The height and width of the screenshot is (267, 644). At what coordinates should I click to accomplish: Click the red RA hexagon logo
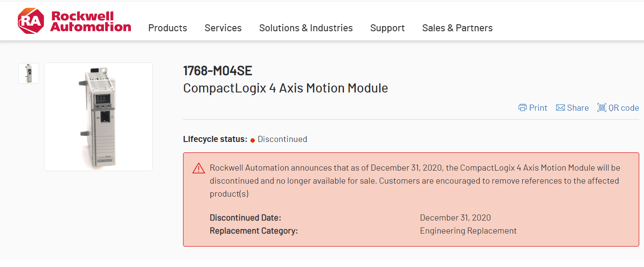[x=30, y=21]
